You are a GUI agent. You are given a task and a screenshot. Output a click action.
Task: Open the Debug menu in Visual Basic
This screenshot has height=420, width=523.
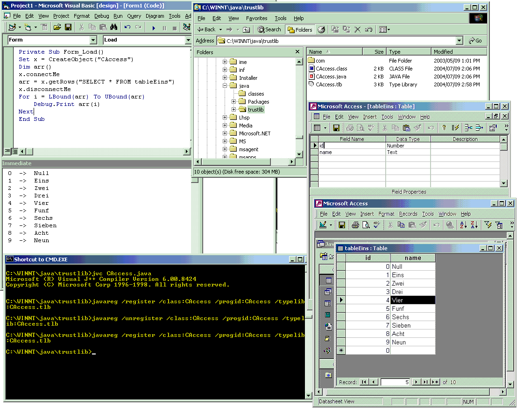point(101,16)
